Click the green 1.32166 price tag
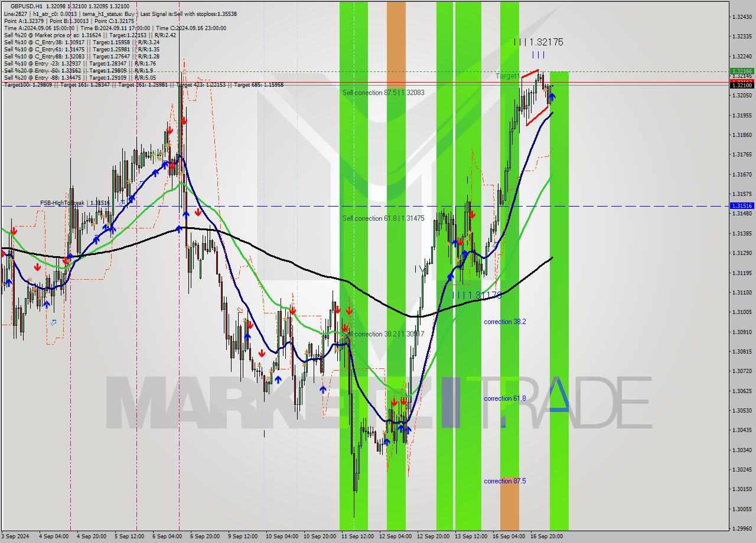 [x=742, y=71]
